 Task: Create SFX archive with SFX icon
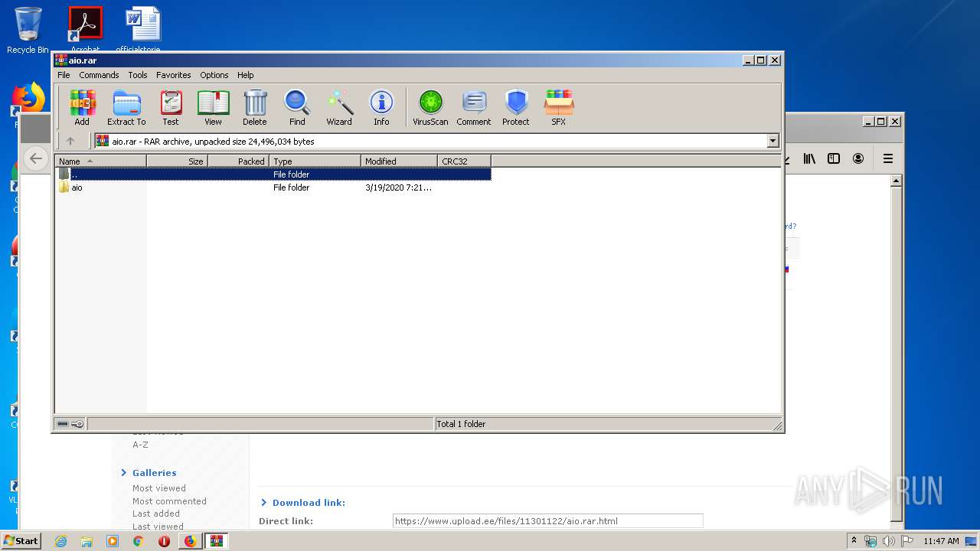tap(559, 108)
